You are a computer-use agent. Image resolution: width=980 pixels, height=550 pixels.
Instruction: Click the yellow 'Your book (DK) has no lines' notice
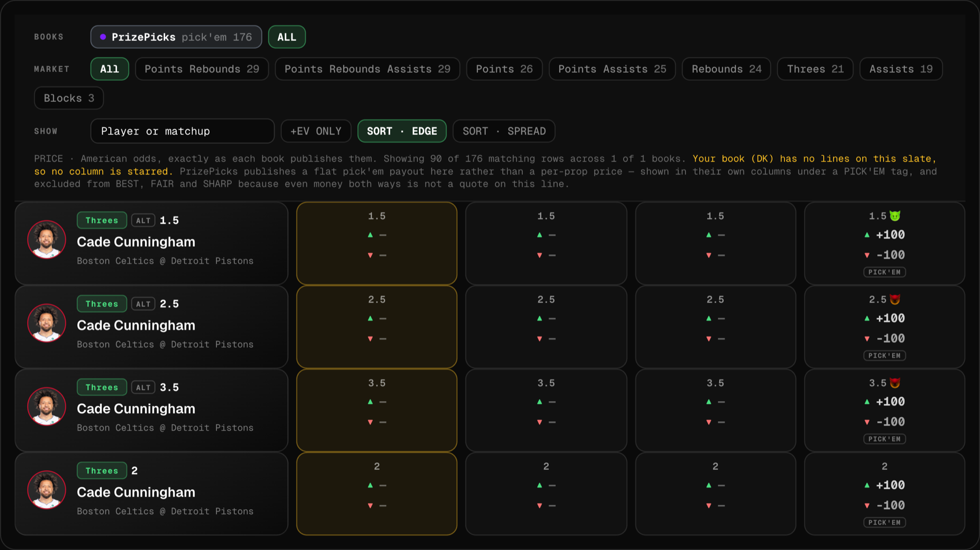(485, 165)
